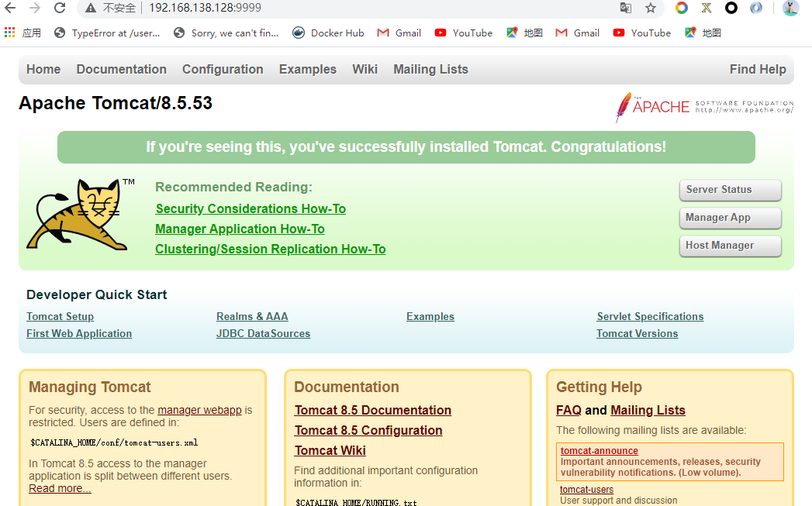Screen dimensions: 812x506
Task: Open the Manager App
Action: 730,218
